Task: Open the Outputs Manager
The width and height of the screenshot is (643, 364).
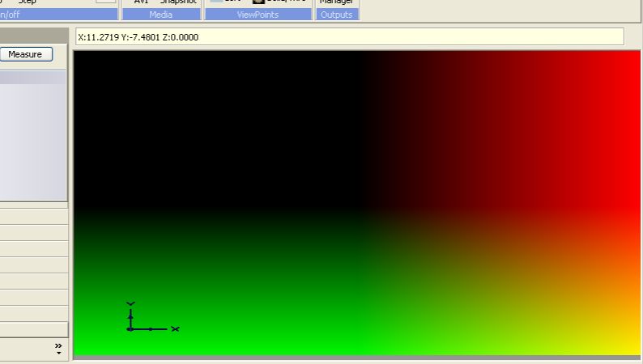Action: pyautogui.click(x=336, y=2)
